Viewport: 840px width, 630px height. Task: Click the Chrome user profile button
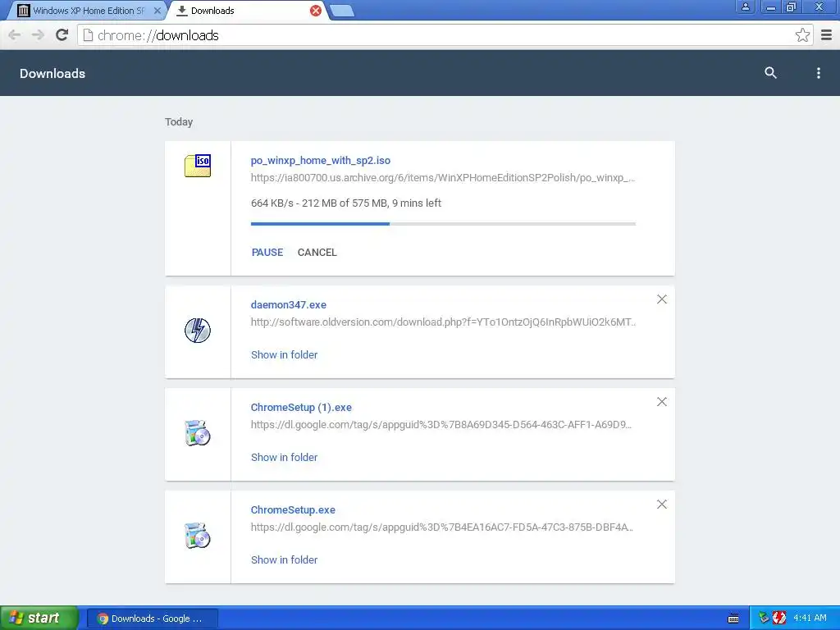(x=745, y=7)
